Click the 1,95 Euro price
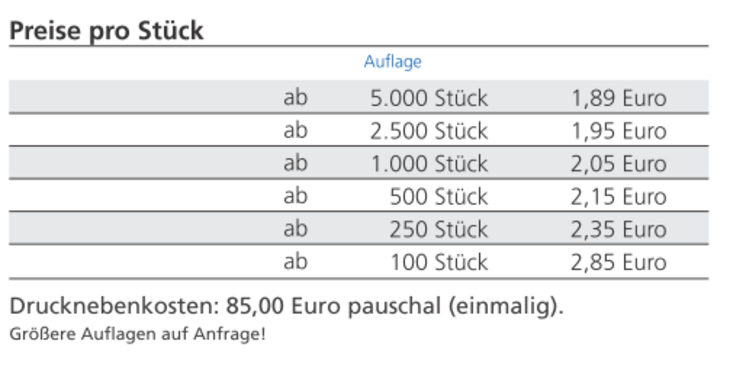 619,131
